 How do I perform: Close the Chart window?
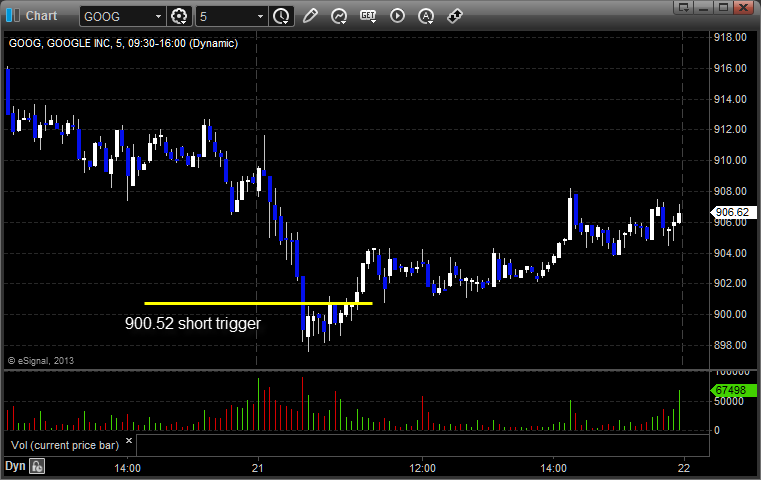(x=743, y=7)
